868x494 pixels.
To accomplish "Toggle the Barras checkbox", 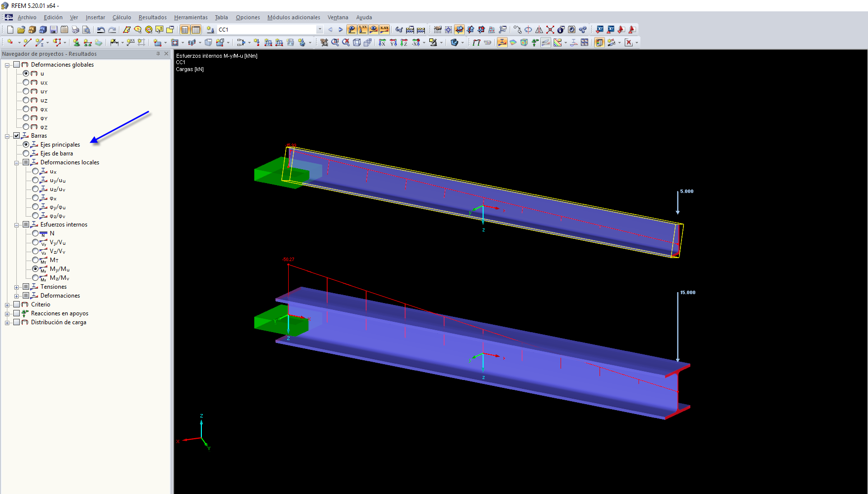I will tap(17, 136).
